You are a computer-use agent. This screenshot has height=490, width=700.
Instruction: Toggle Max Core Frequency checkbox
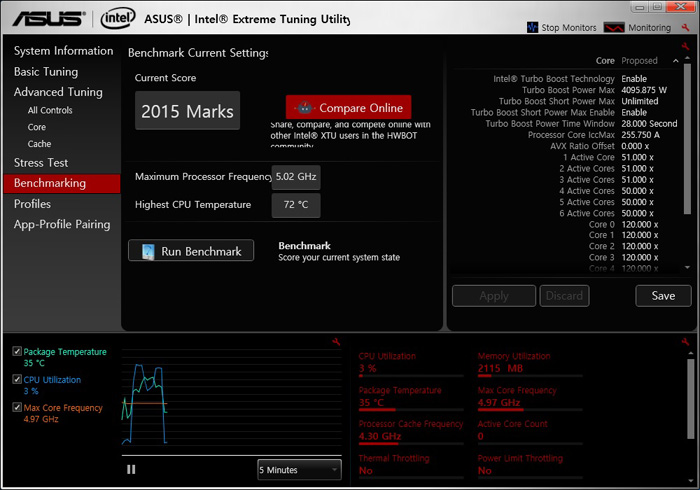coord(17,407)
